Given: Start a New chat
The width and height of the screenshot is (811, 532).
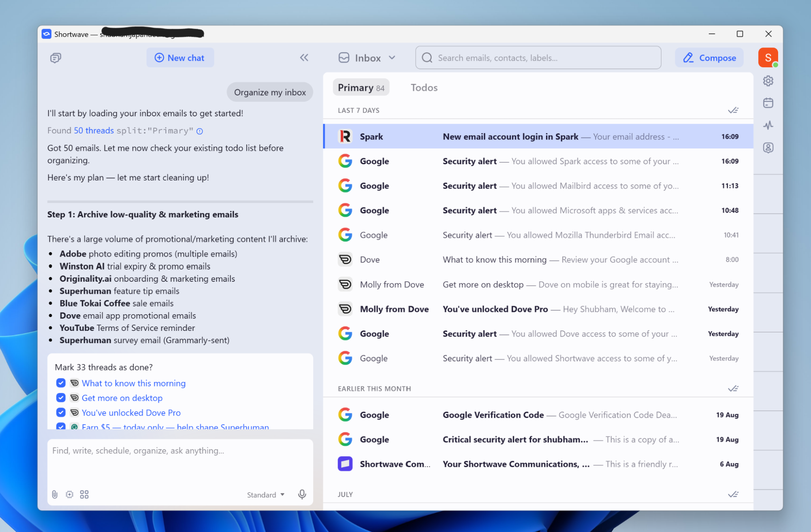Looking at the screenshot, I should (180, 58).
